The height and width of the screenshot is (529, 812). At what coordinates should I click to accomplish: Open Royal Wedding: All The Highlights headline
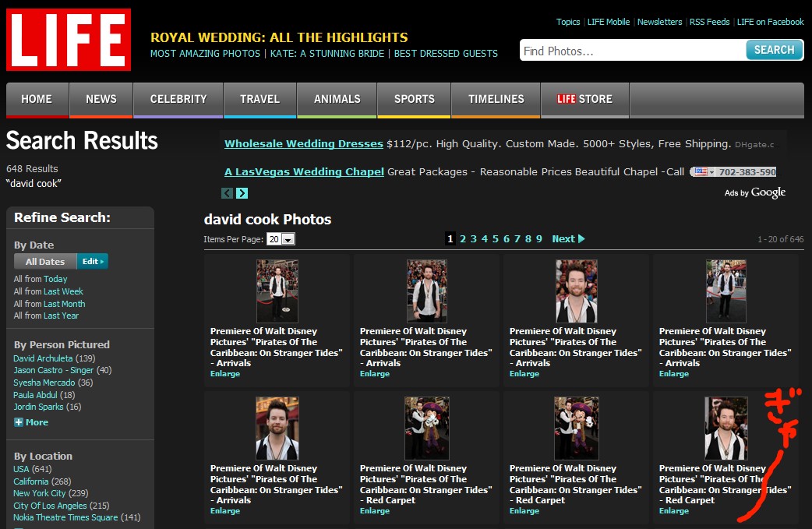tap(279, 37)
